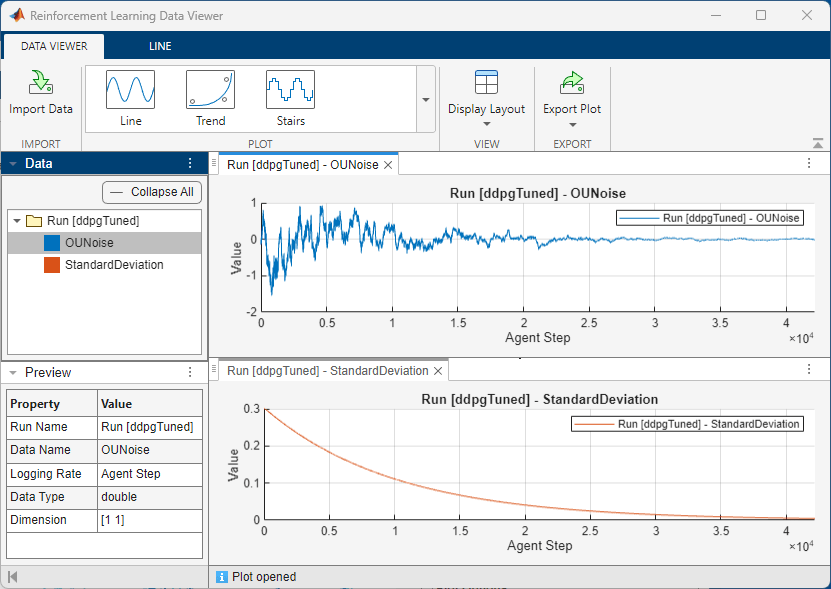Collapse the toolstrip with the arrow icon

tap(818, 144)
